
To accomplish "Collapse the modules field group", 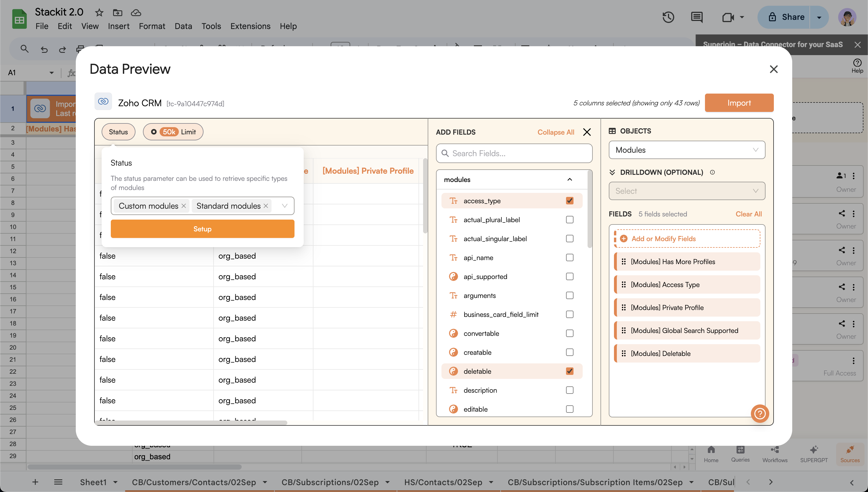I will coord(570,179).
